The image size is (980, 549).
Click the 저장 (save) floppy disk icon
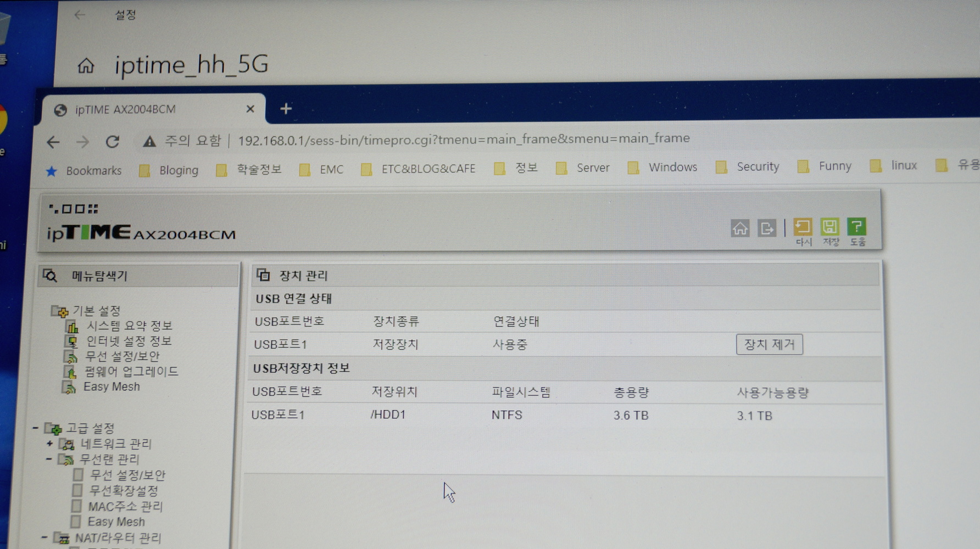(x=829, y=227)
